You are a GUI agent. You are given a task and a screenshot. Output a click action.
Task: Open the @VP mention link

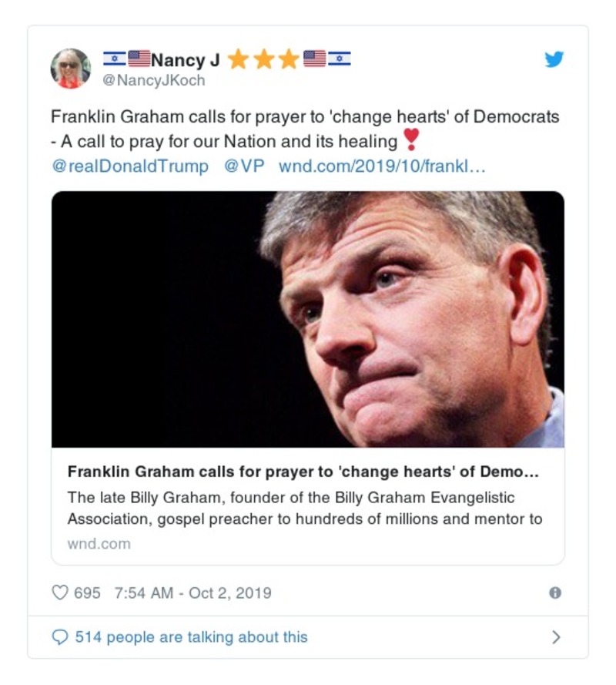coord(243,166)
